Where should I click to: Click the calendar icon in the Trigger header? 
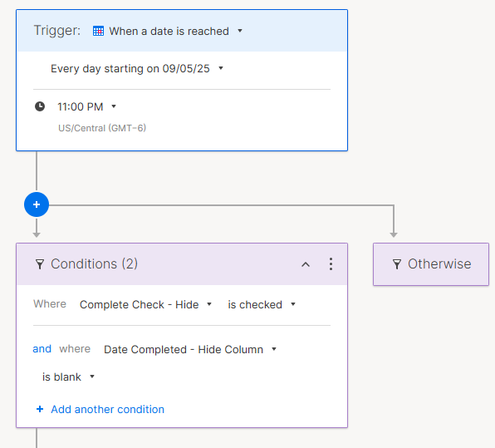coord(98,31)
